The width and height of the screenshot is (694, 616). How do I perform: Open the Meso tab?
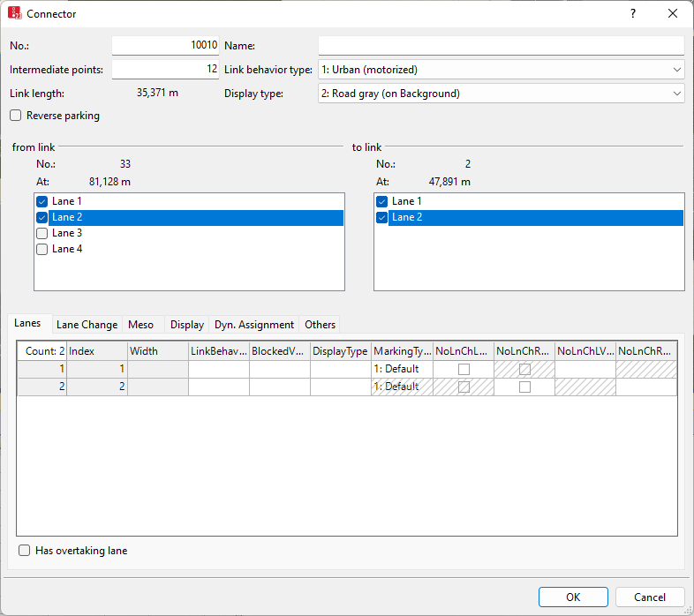pos(140,325)
